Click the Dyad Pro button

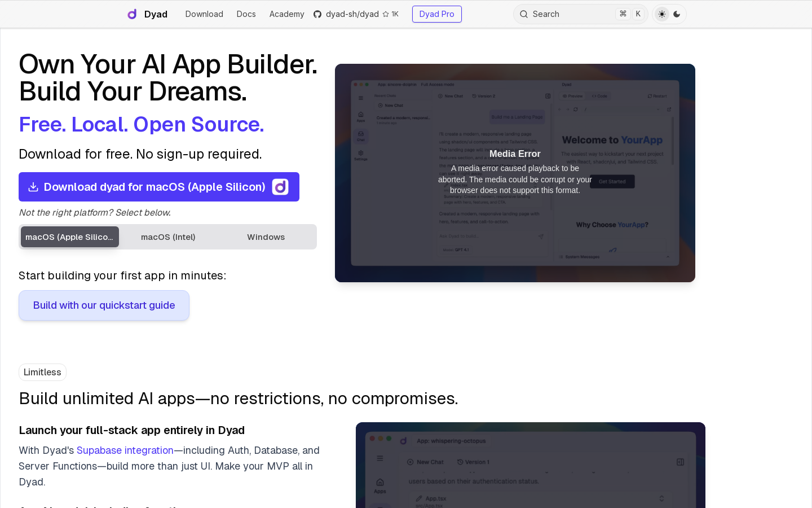(437, 14)
